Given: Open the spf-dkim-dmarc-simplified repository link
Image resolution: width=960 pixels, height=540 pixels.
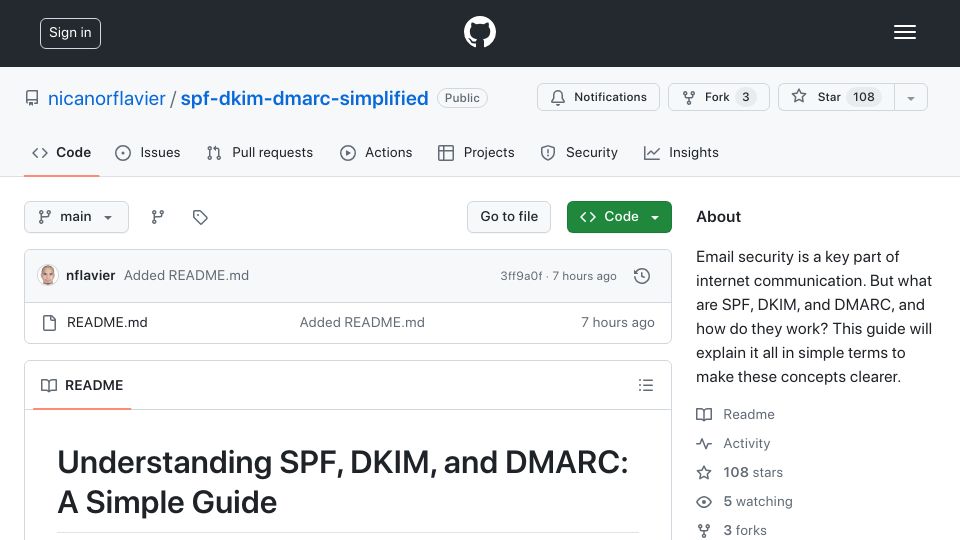Looking at the screenshot, I should click(x=304, y=98).
